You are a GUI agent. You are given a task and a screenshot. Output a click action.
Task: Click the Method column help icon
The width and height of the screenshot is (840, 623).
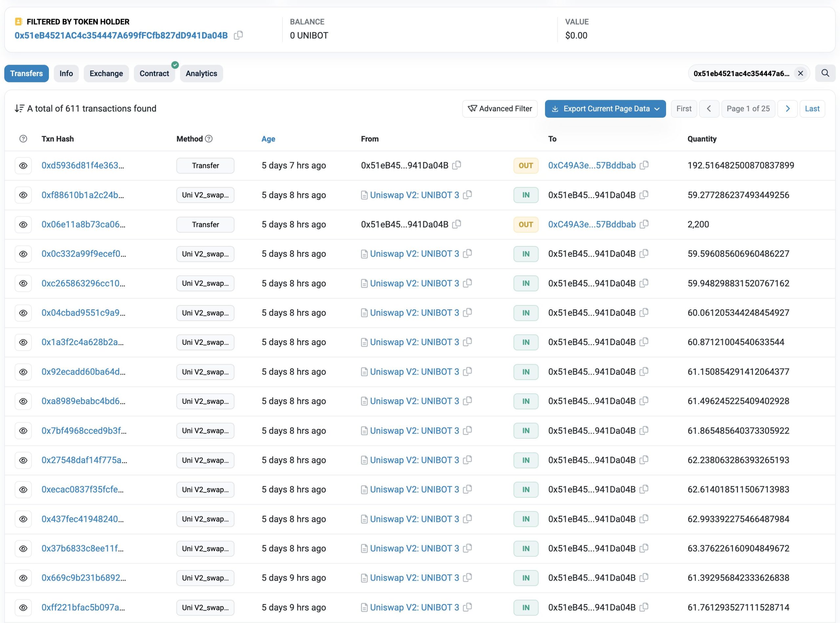pos(209,139)
